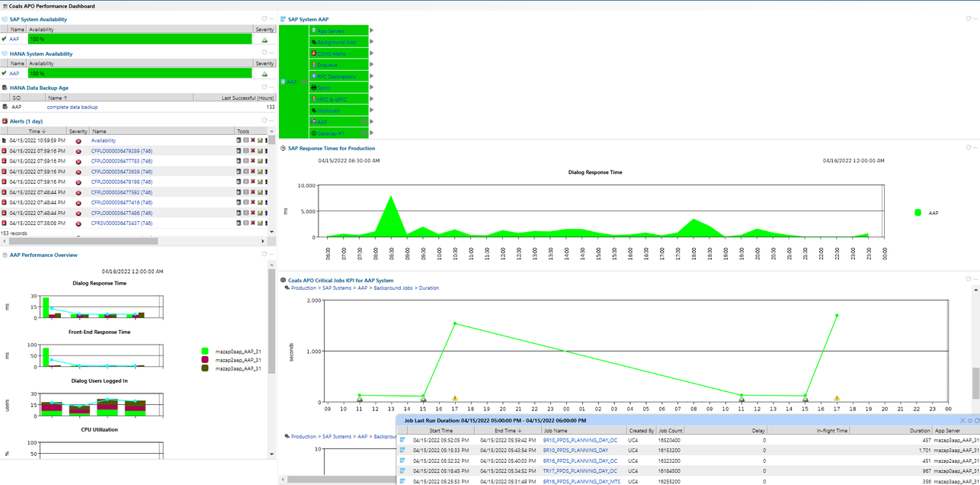Expand the RFC Destinations node arrow
980x485 pixels.
372,76
